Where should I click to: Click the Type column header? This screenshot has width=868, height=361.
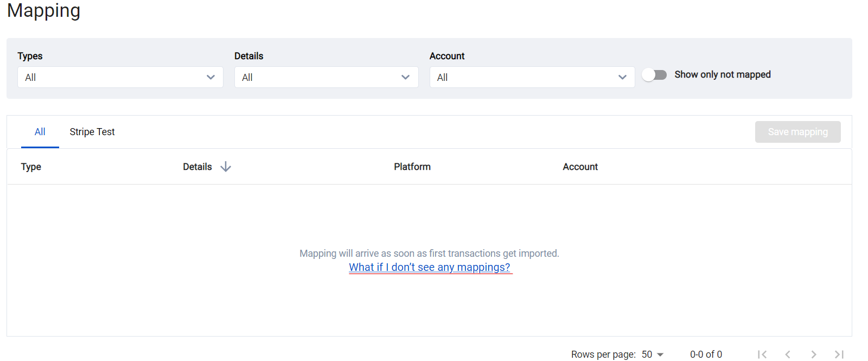31,167
